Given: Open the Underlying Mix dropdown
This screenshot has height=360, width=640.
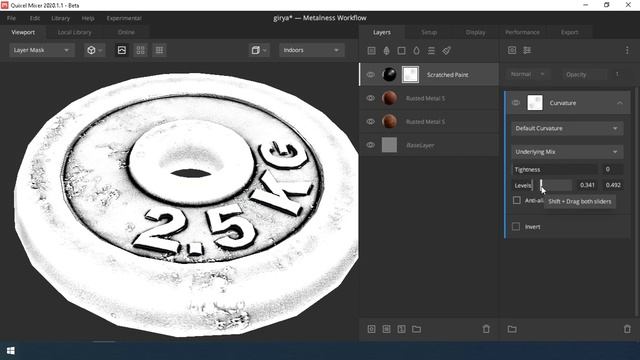Looking at the screenshot, I should click(567, 152).
